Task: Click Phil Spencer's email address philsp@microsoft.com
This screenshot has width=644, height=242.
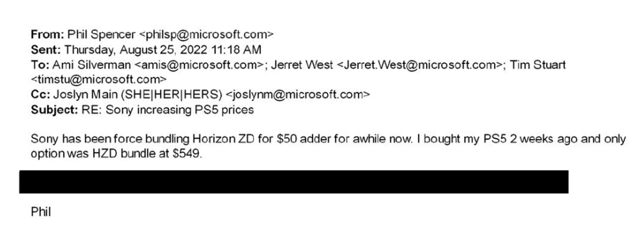Action: [206, 35]
